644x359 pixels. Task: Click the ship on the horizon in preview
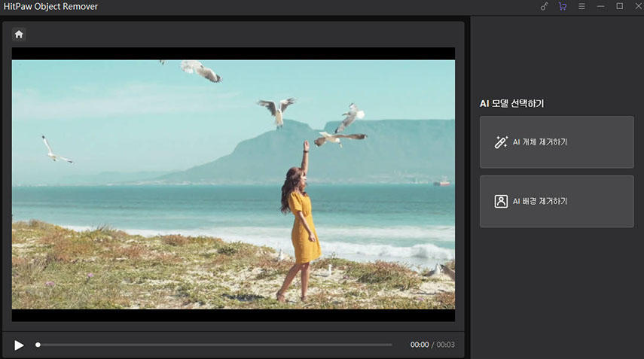click(x=441, y=182)
